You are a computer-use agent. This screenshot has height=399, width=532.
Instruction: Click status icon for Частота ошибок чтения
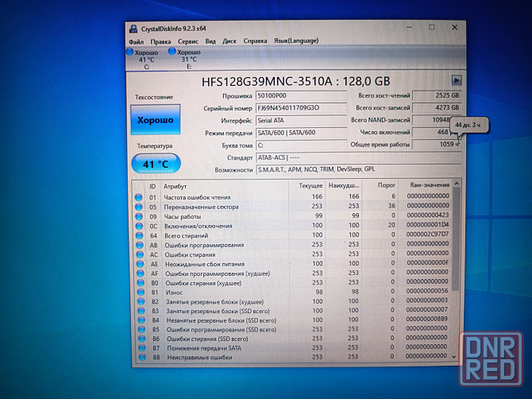coord(138,197)
